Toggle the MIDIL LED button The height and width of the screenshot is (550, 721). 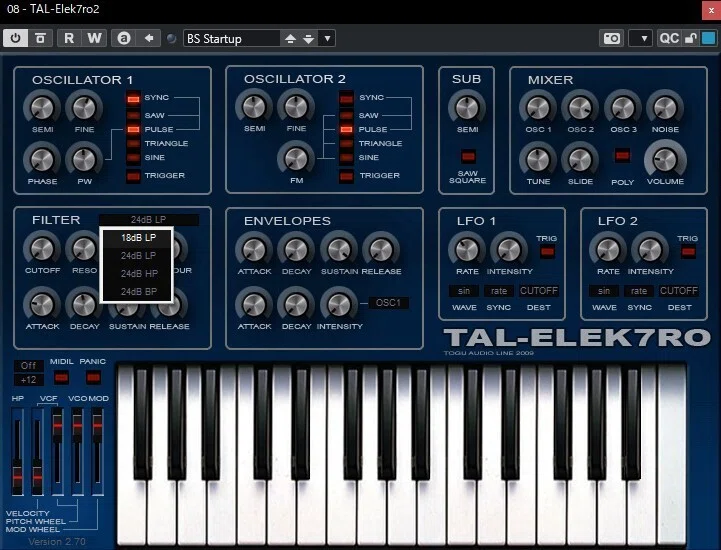point(61,378)
